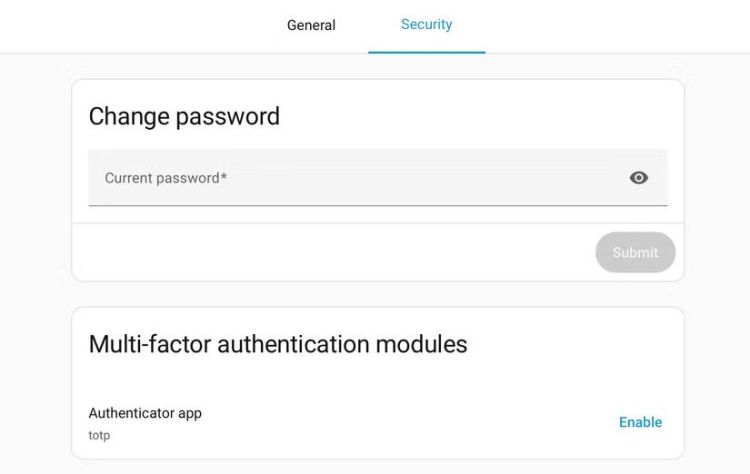This screenshot has width=750, height=474.
Task: Click the greyed-out Submit button
Action: tap(635, 253)
